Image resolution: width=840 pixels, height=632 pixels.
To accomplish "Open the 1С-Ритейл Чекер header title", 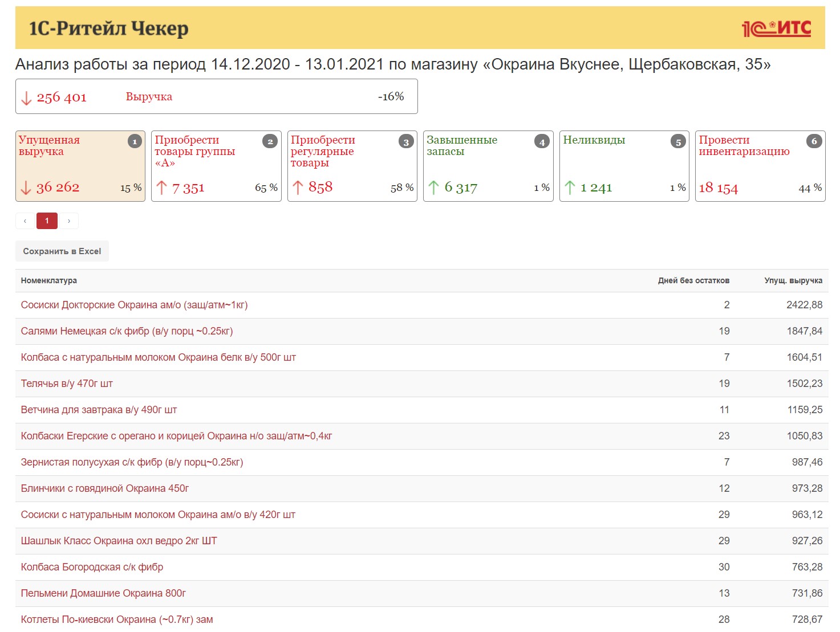I will (108, 28).
